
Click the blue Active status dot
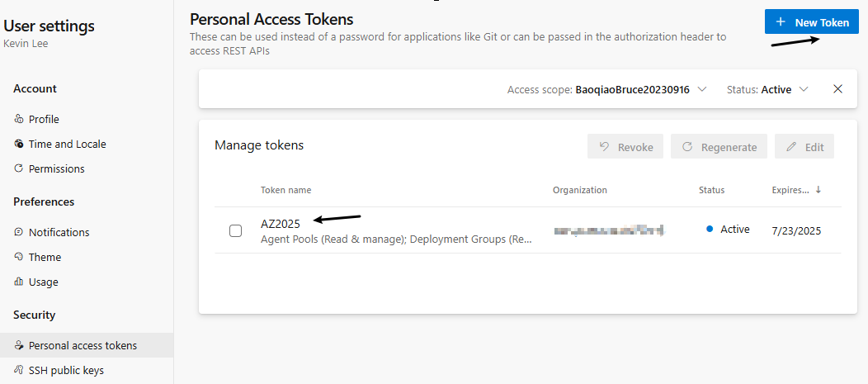tap(710, 230)
